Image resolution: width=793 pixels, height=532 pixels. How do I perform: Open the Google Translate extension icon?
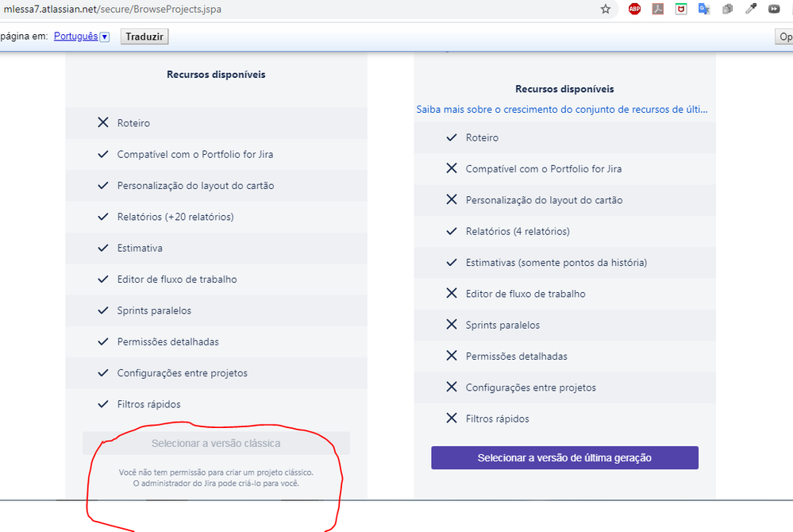tap(704, 9)
